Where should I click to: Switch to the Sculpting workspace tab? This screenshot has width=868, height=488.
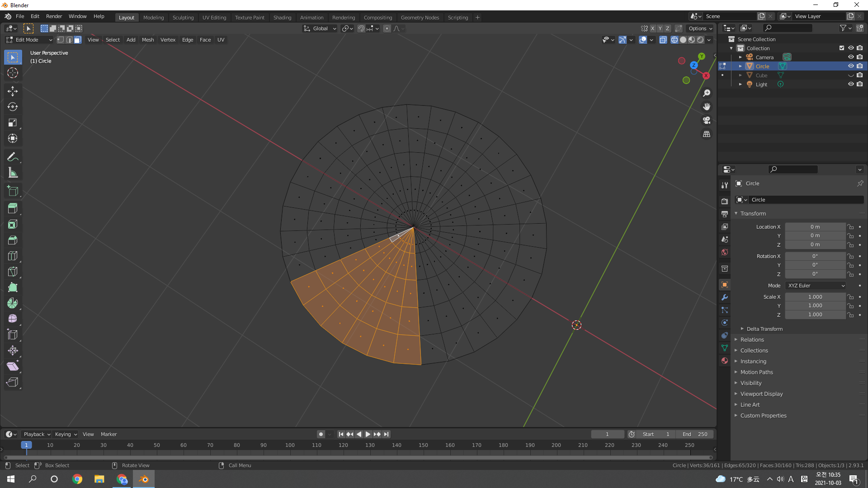click(183, 17)
